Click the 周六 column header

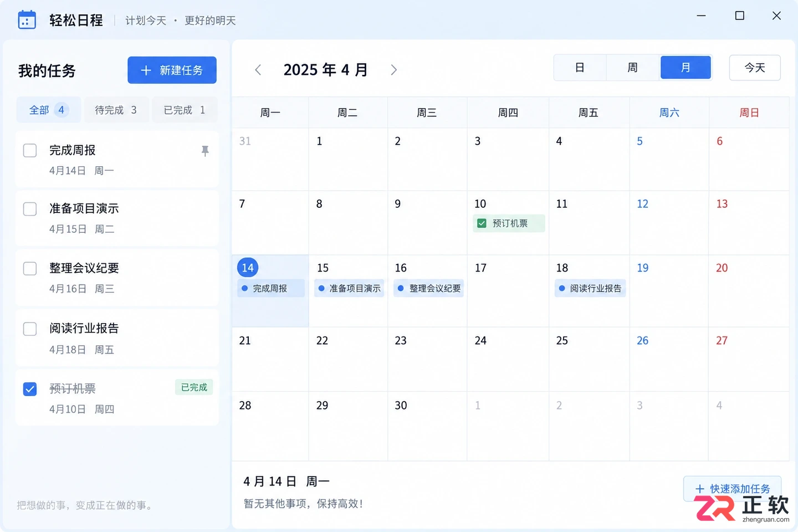click(669, 112)
